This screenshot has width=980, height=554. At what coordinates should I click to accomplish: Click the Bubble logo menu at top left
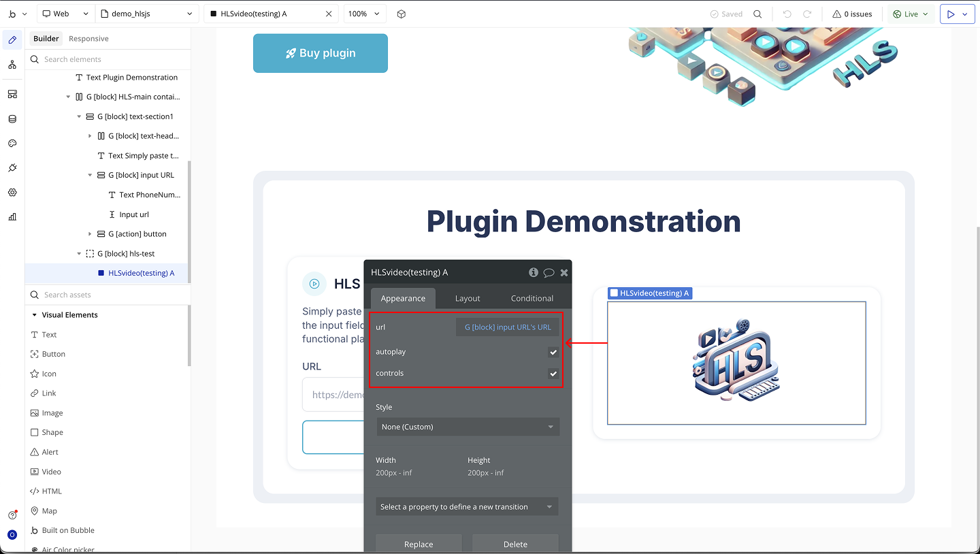point(17,14)
